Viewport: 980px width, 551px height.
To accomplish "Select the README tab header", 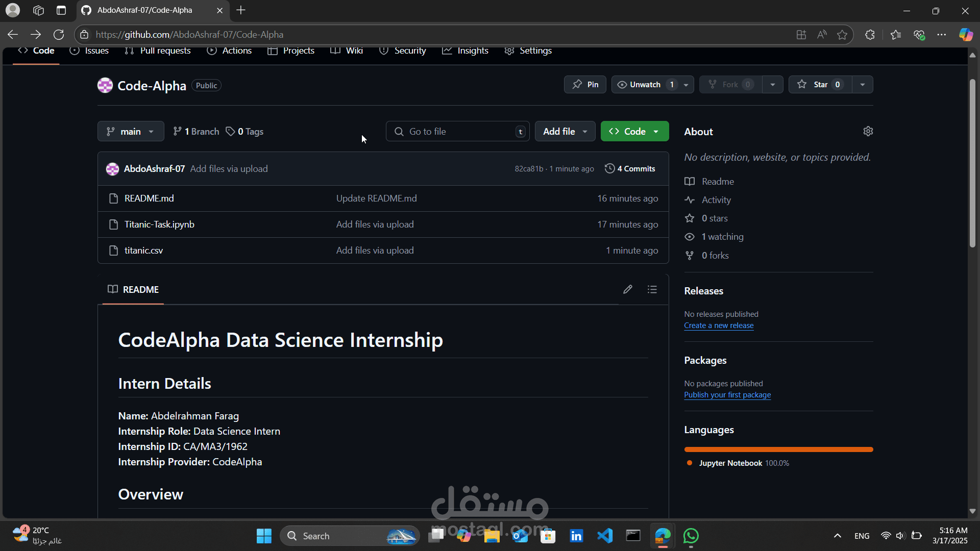I will point(133,289).
